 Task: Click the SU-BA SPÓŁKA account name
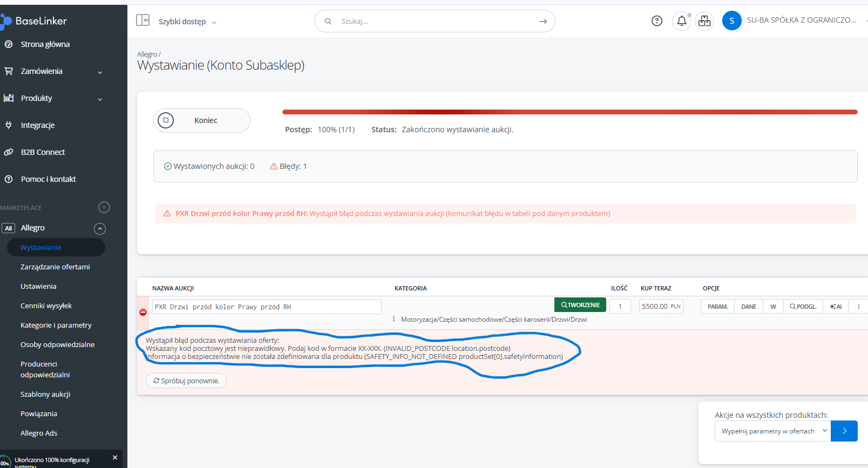[x=802, y=21]
